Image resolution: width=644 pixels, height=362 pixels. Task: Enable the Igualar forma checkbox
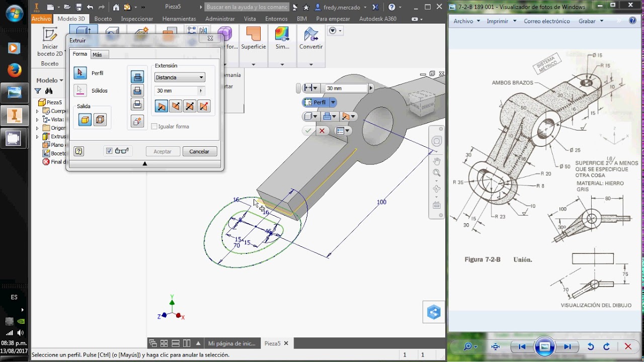pos(154,127)
